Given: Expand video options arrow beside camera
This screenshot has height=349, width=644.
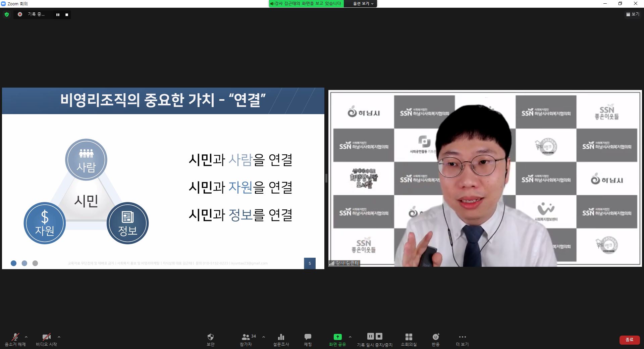Looking at the screenshot, I should 59,337.
